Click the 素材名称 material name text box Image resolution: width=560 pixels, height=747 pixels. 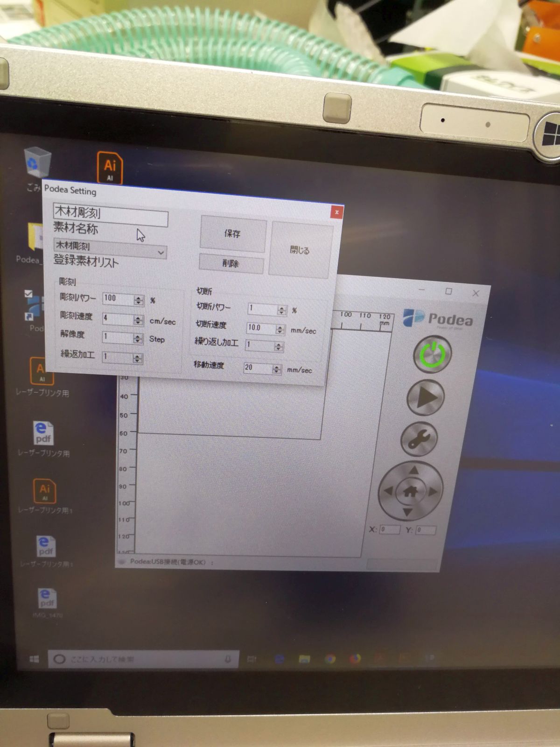[x=111, y=214]
